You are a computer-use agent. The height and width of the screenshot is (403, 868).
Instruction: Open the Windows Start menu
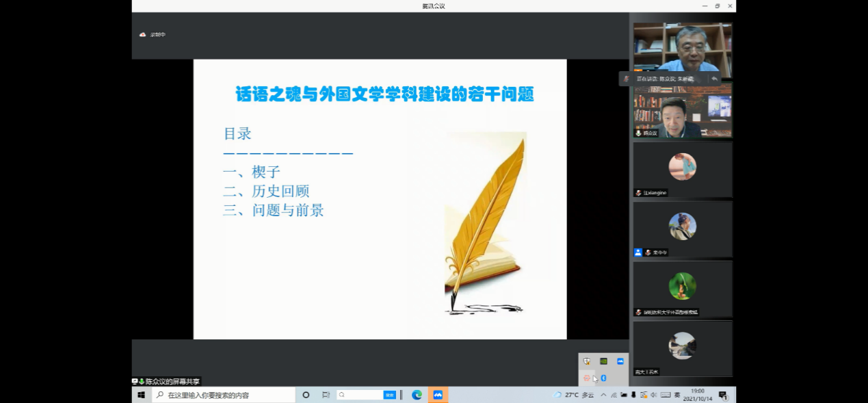point(142,395)
